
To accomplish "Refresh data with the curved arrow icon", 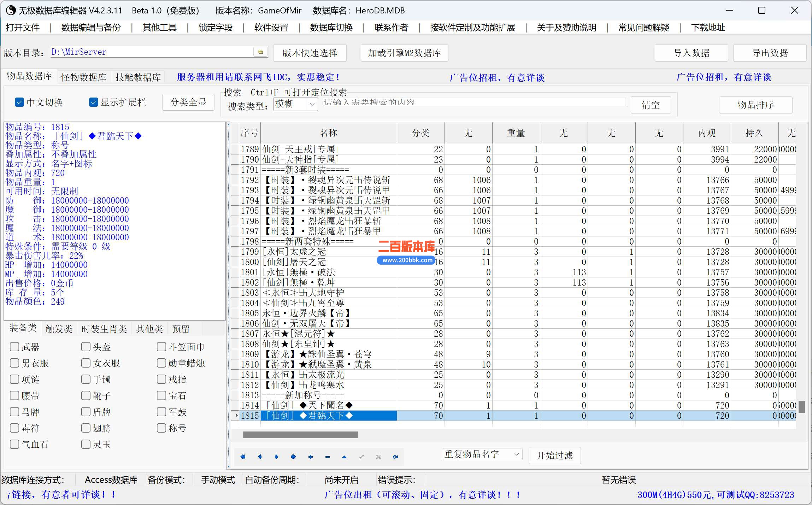I will tap(395, 457).
